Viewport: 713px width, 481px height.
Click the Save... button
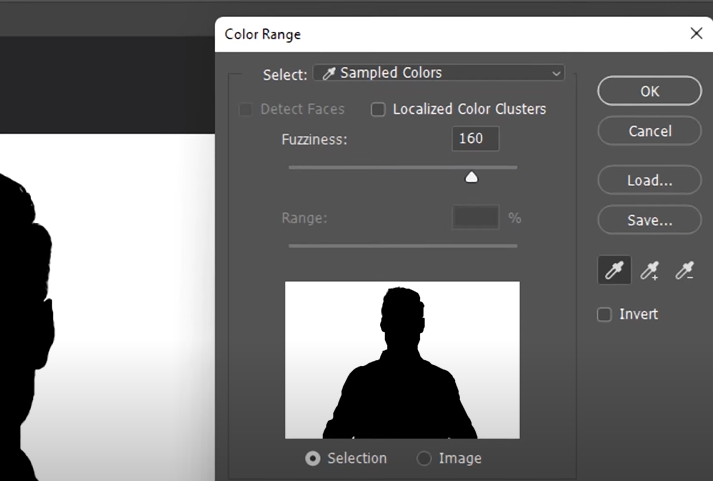click(649, 220)
